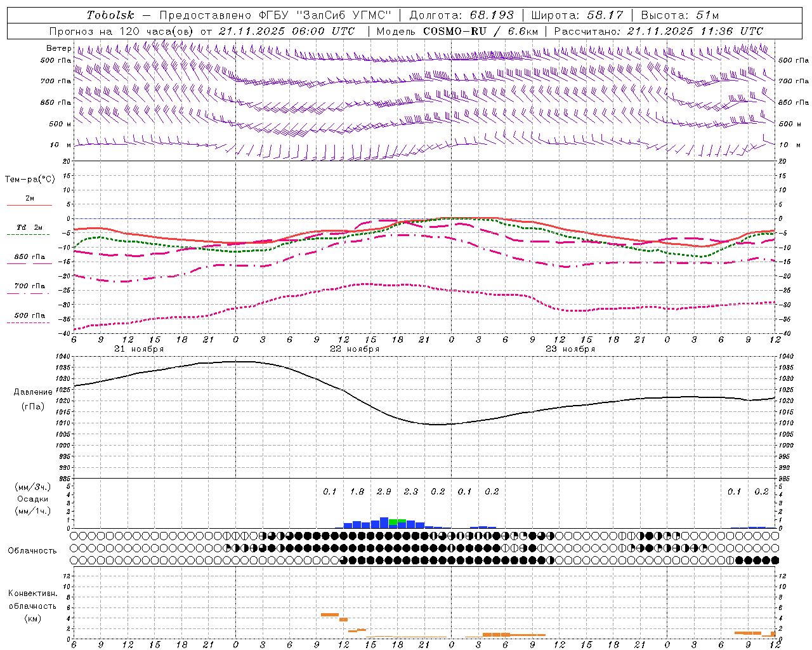
Task: Click the '(мм/3ч.)' precipitation unit label
Action: point(32,487)
